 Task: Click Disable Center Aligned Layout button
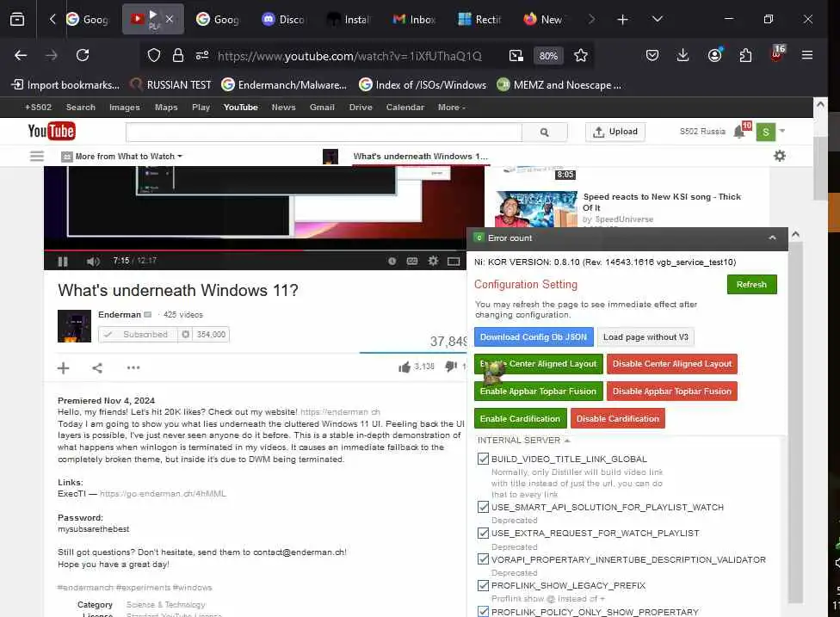point(672,364)
